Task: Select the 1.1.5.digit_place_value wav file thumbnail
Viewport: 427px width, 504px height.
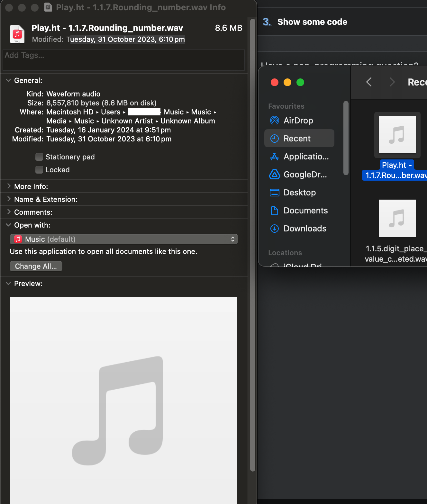Action: click(x=397, y=218)
